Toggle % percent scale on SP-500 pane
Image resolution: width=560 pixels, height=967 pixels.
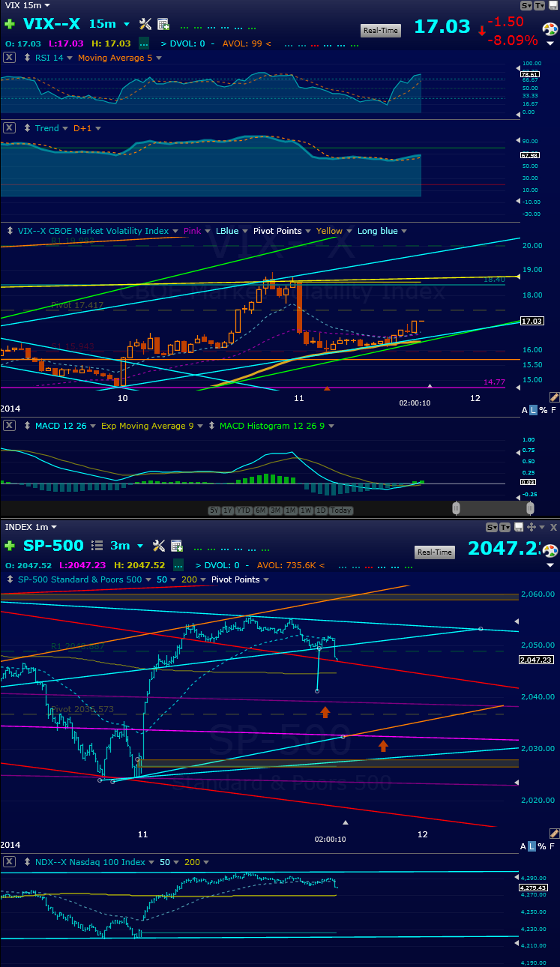click(544, 846)
